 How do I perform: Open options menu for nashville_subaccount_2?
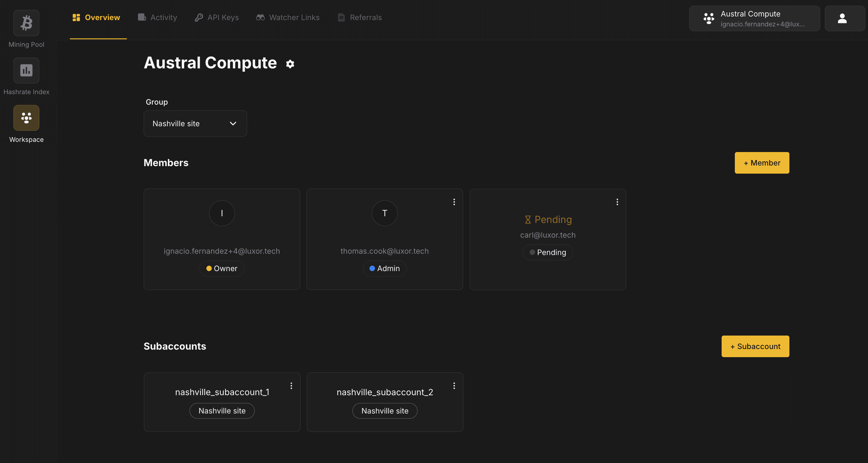(x=454, y=386)
